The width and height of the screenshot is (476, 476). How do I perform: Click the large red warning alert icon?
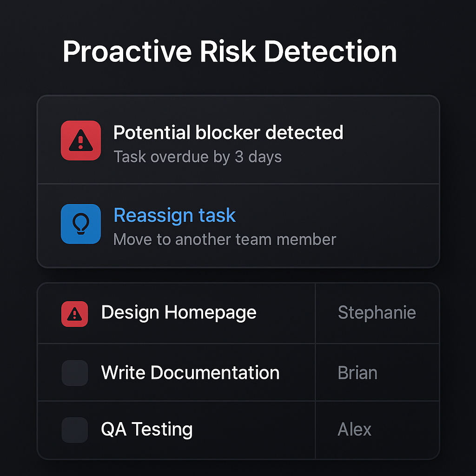[x=81, y=140]
